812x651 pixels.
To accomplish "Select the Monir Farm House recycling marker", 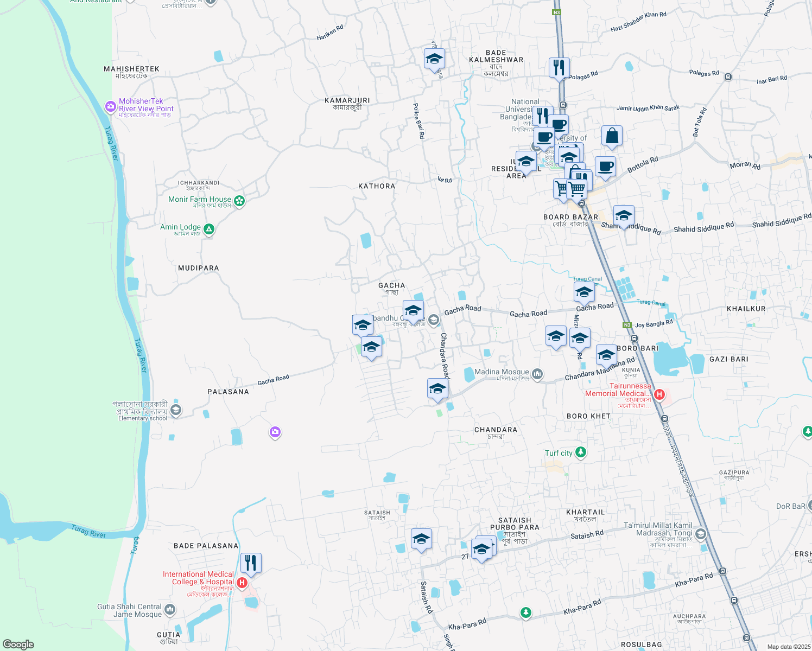I will [x=240, y=201].
